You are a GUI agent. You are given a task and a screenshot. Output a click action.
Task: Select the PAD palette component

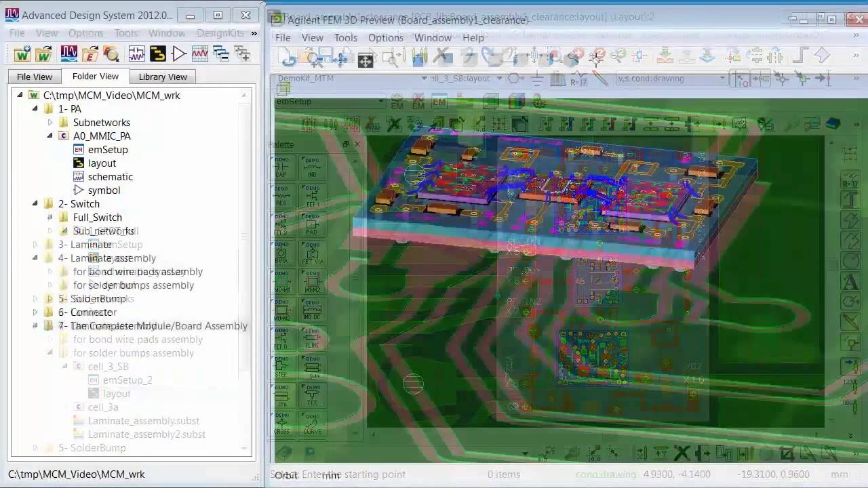pos(312,226)
